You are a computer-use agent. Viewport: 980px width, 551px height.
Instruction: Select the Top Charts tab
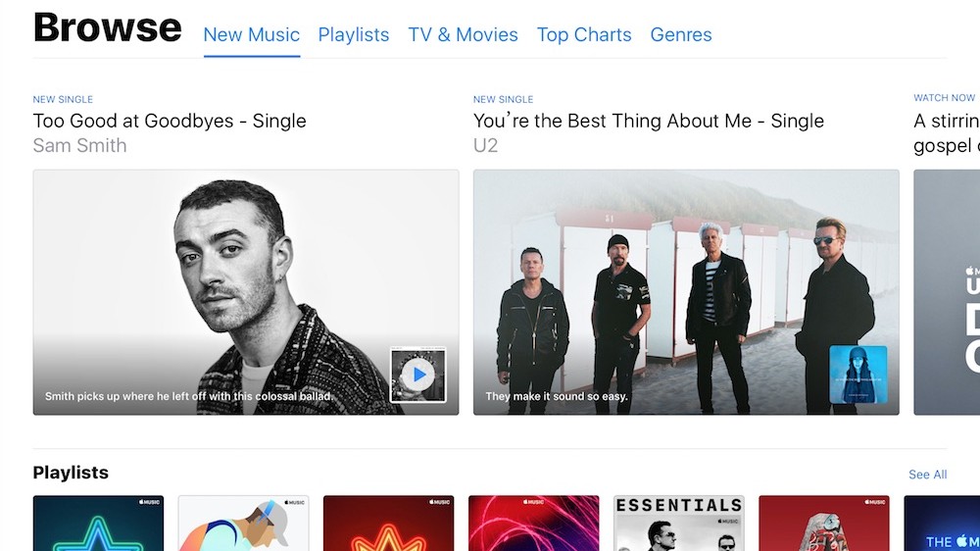point(584,34)
